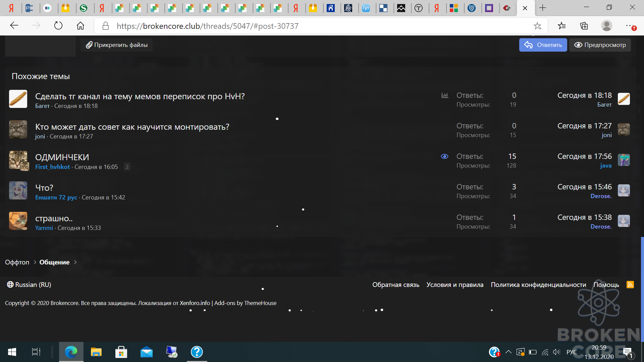The height and width of the screenshot is (362, 644).
Task: Open Помощь footer link
Action: point(606,285)
